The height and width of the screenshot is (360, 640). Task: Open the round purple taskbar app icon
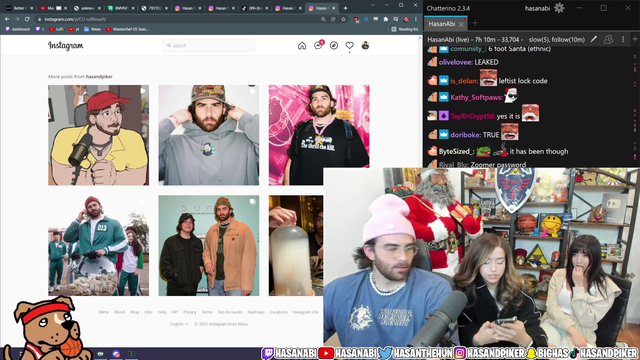116,354
